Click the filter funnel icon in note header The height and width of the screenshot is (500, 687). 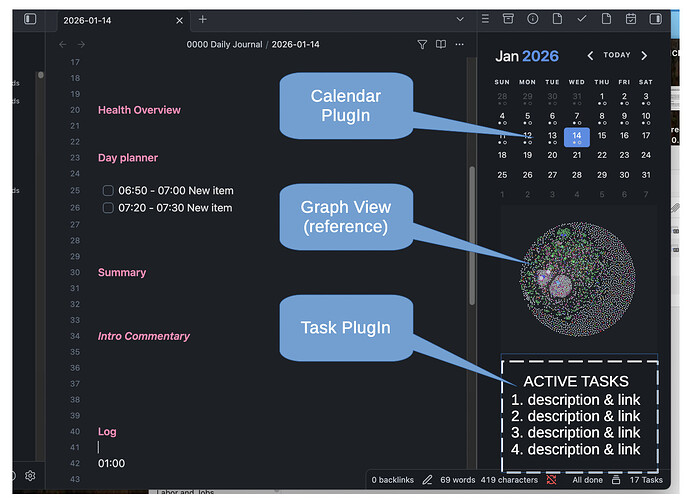[x=422, y=44]
